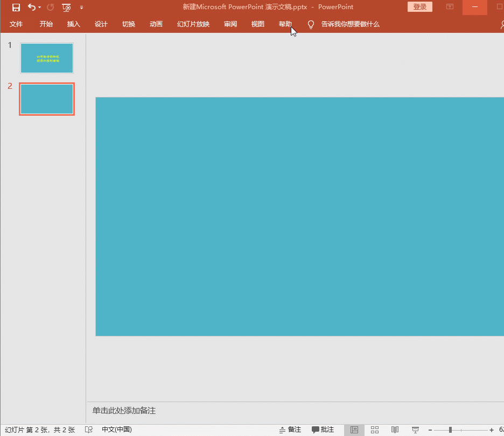The height and width of the screenshot is (436, 504).
Task: Click the zoom in plus icon
Action: click(492, 430)
